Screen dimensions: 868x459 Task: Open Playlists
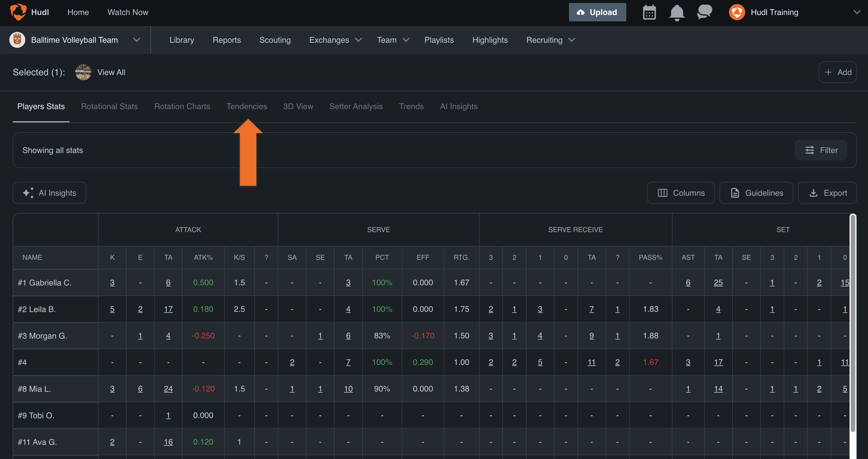439,40
